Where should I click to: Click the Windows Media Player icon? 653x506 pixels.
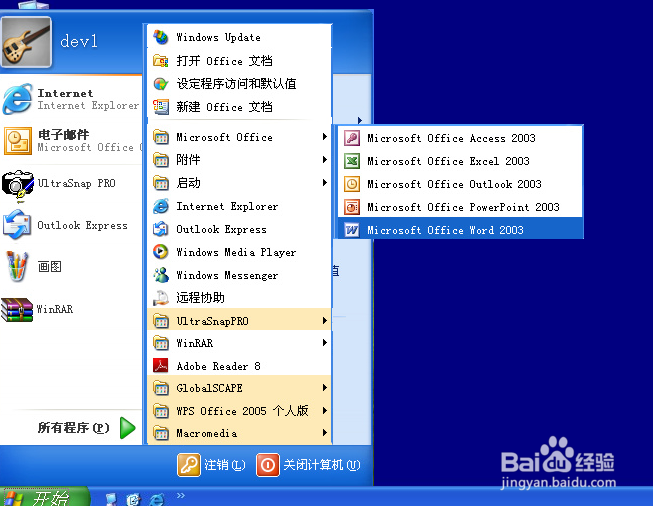(x=161, y=252)
